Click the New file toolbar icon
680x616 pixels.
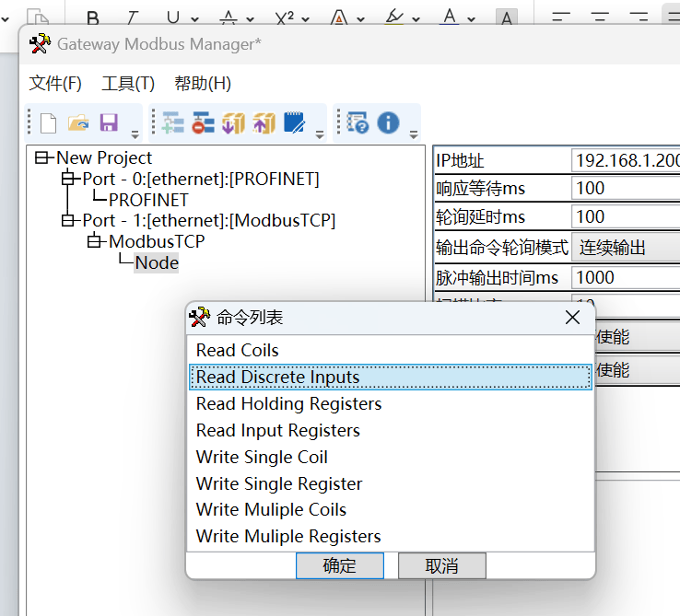48,123
